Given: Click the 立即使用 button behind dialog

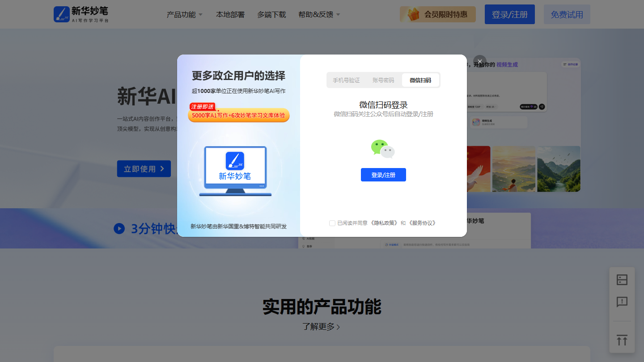Looking at the screenshot, I should click(x=144, y=169).
